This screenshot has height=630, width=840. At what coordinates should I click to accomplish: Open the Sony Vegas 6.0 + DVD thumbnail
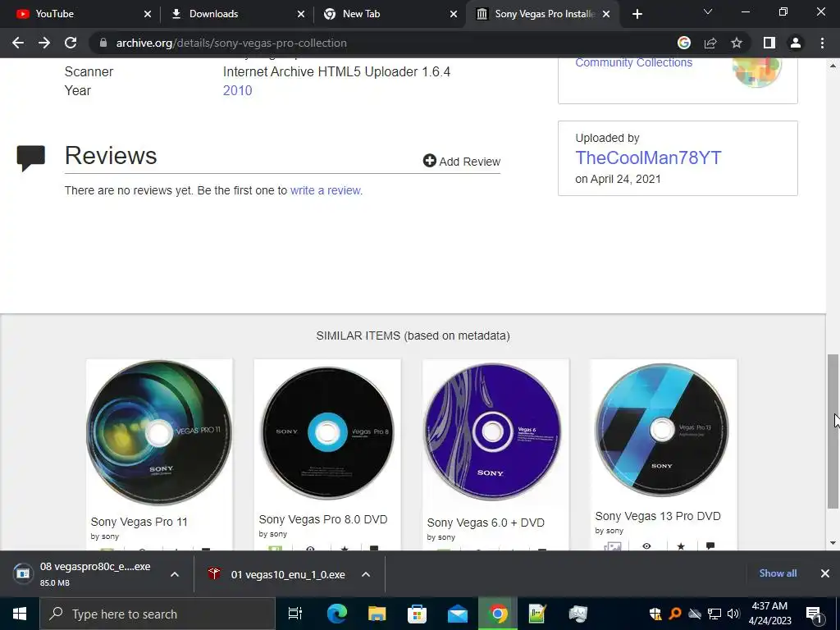point(493,431)
